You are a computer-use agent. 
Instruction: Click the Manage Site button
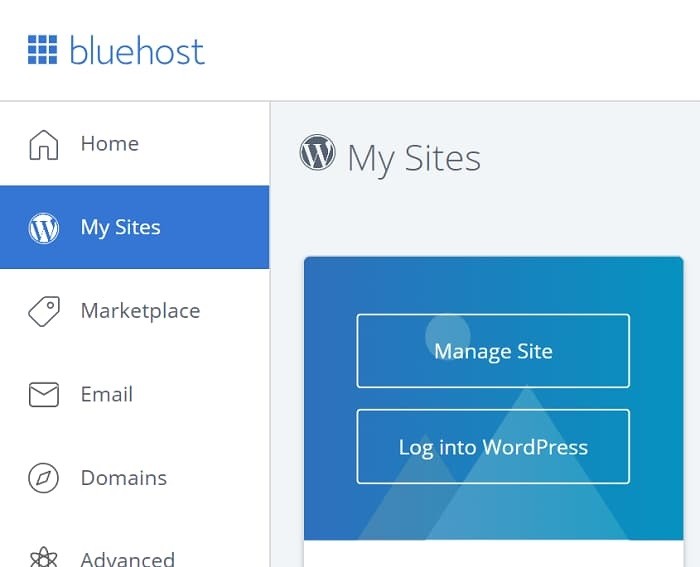[493, 351]
